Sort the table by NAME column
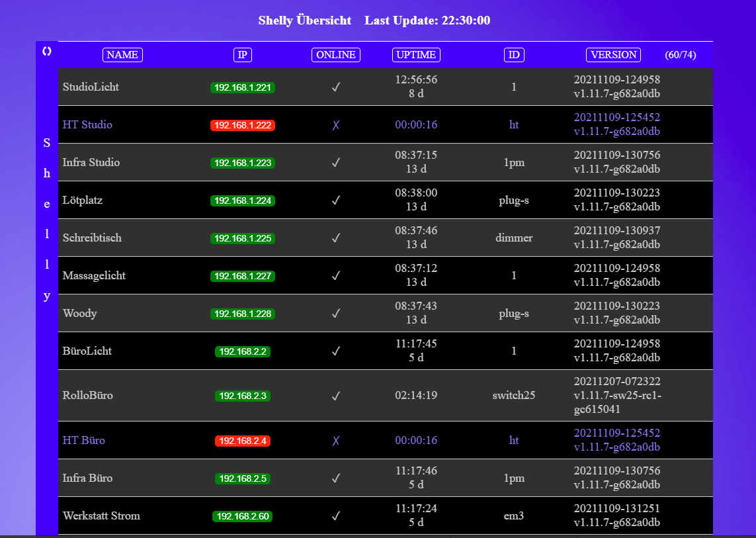 click(x=122, y=55)
